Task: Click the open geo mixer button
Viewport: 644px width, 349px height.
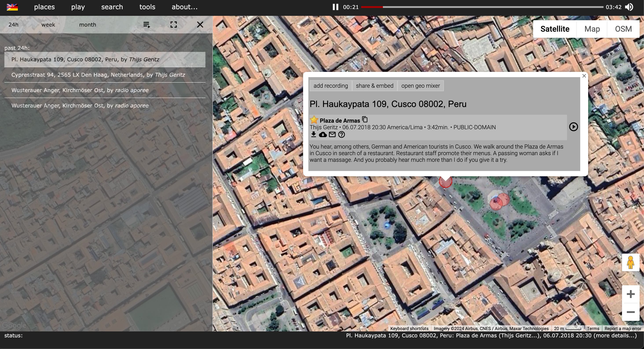Action: coord(421,86)
